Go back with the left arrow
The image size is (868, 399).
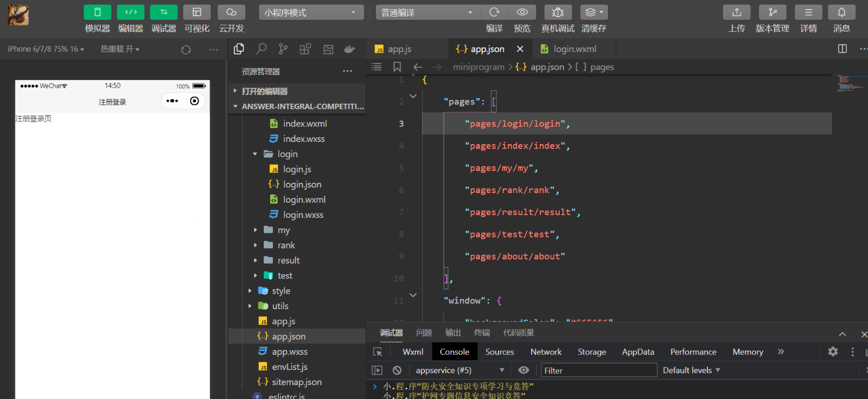pyautogui.click(x=417, y=67)
